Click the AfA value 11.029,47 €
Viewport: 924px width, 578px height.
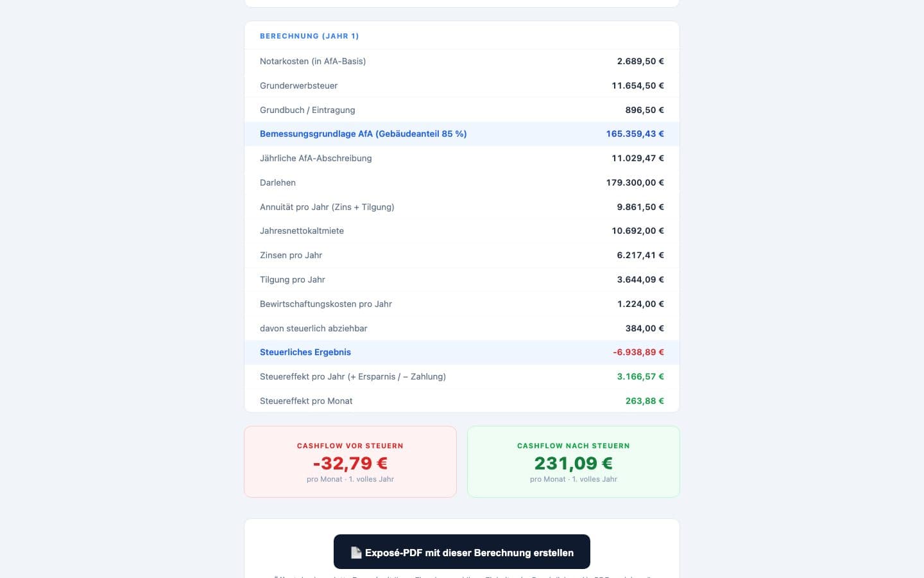coord(638,158)
